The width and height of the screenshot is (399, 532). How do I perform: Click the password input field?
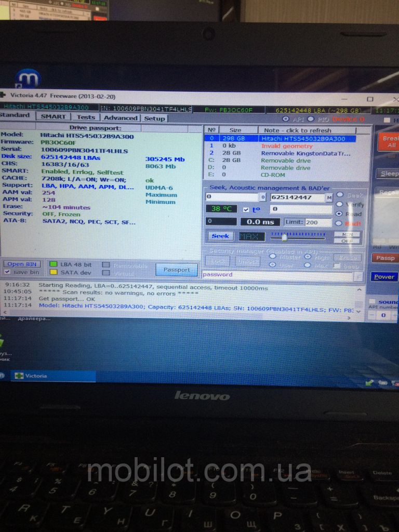pyautogui.click(x=278, y=275)
